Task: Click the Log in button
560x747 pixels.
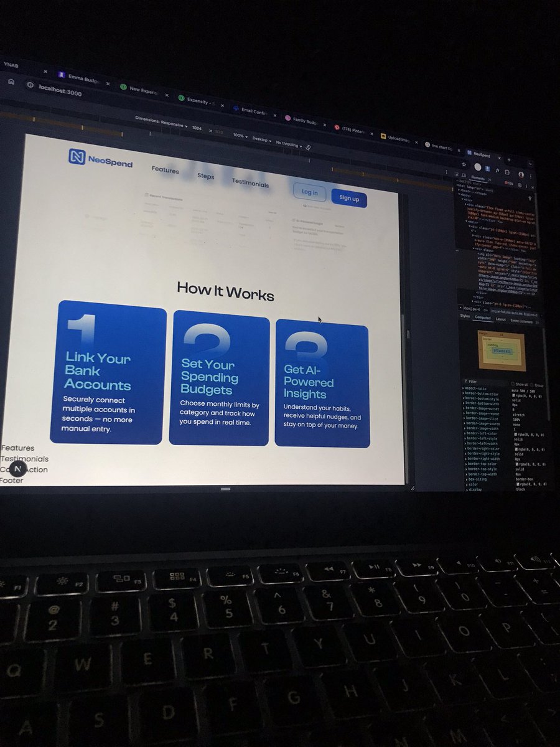Action: pyautogui.click(x=309, y=192)
